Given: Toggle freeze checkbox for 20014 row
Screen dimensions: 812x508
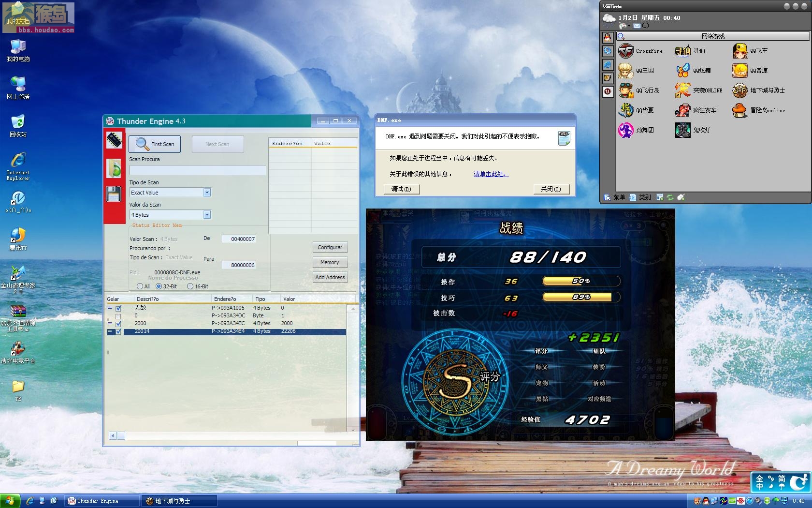Looking at the screenshot, I should [118, 331].
